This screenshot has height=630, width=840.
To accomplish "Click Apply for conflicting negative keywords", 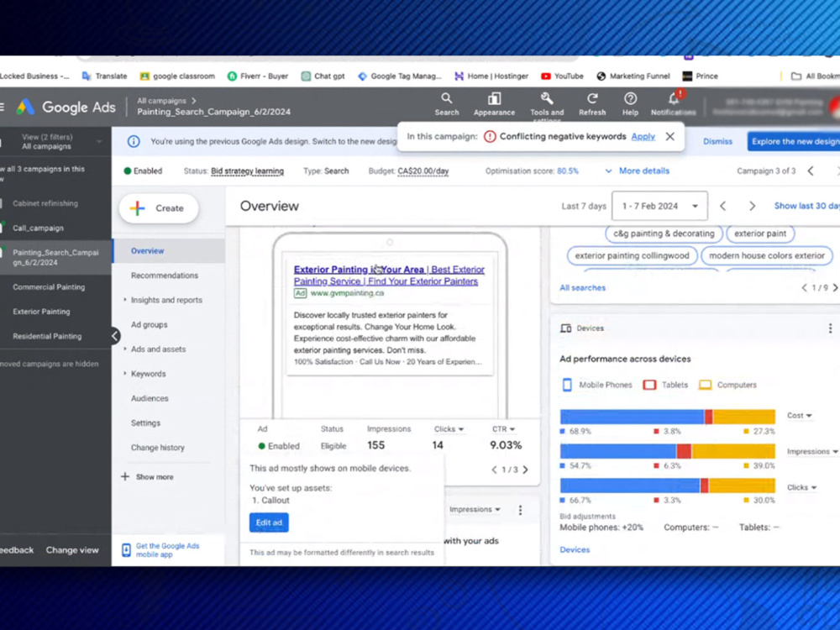I will (643, 137).
